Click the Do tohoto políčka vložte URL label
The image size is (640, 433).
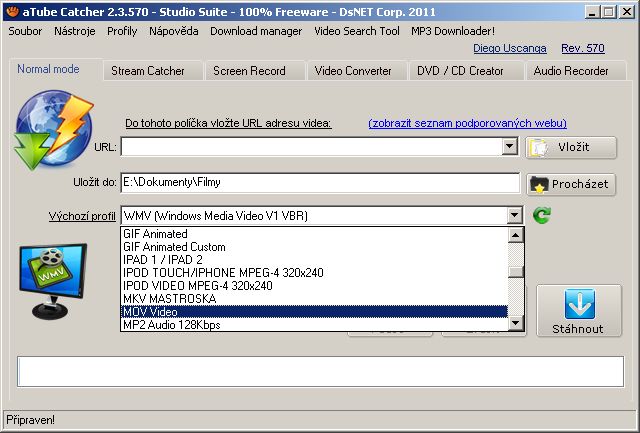click(228, 123)
